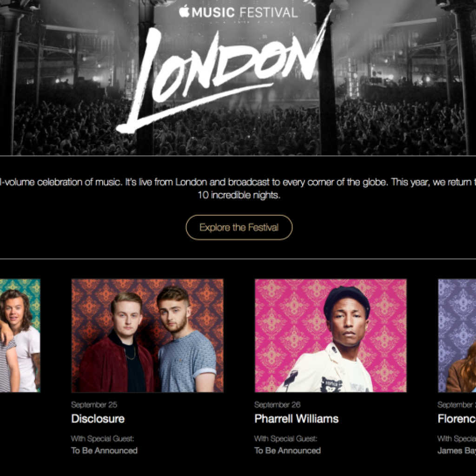This screenshot has width=476, height=476.
Task: Click the September 26 date label
Action: [278, 405]
